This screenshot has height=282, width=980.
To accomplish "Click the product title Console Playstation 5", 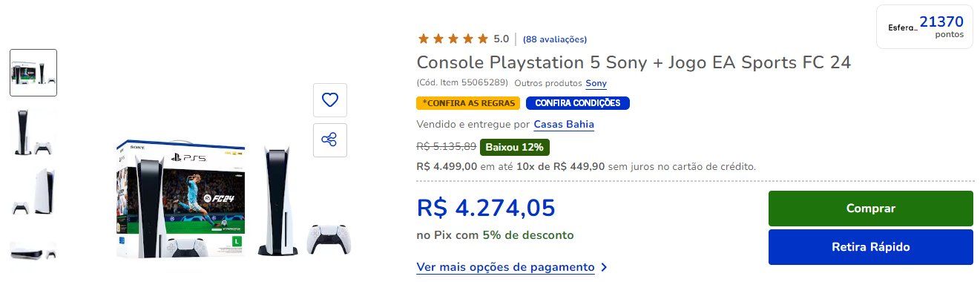I will click(634, 62).
